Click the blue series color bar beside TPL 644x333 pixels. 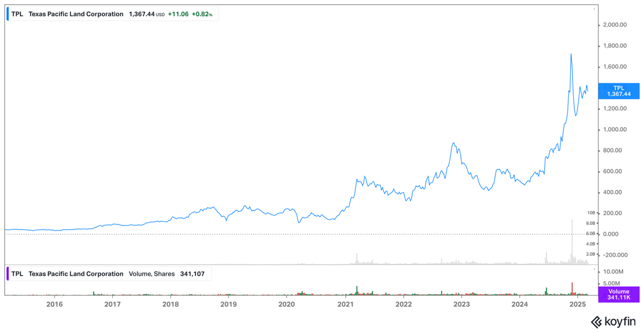click(7, 14)
